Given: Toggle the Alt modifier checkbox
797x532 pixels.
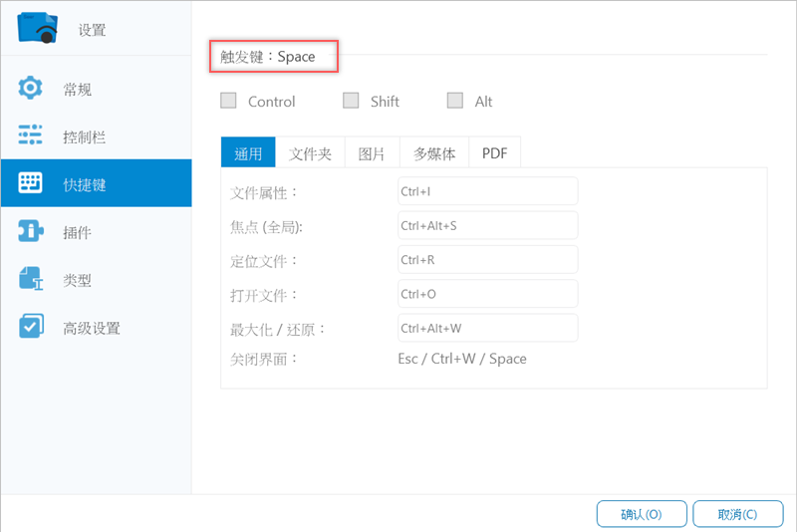Looking at the screenshot, I should point(455,101).
